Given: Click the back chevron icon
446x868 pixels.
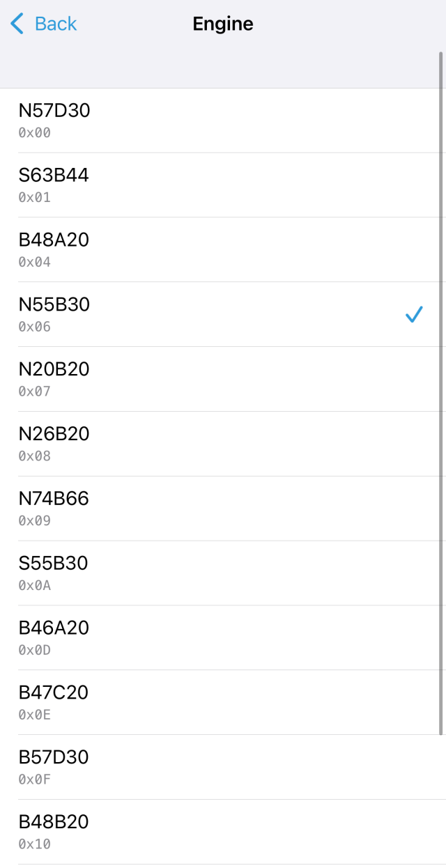Looking at the screenshot, I should (15, 23).
